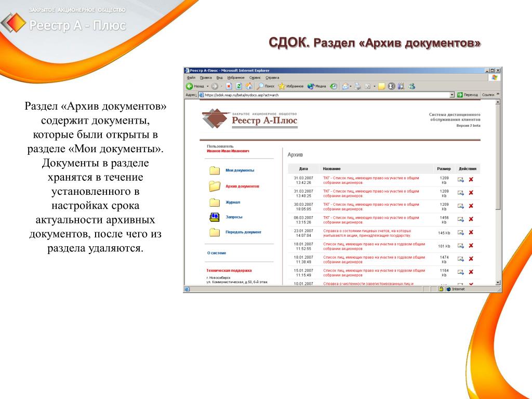
Task: Click the Messenger toolbar icon
Action: click(x=411, y=86)
